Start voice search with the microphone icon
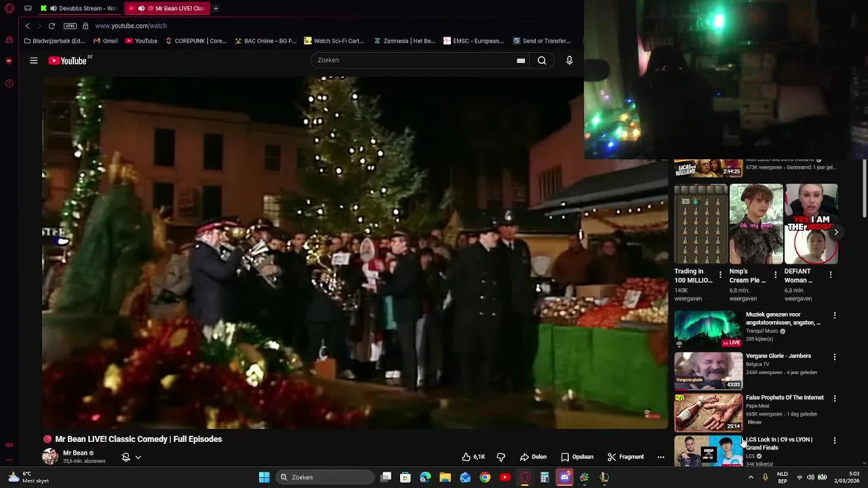Viewport: 868px width, 488px height. (x=570, y=60)
